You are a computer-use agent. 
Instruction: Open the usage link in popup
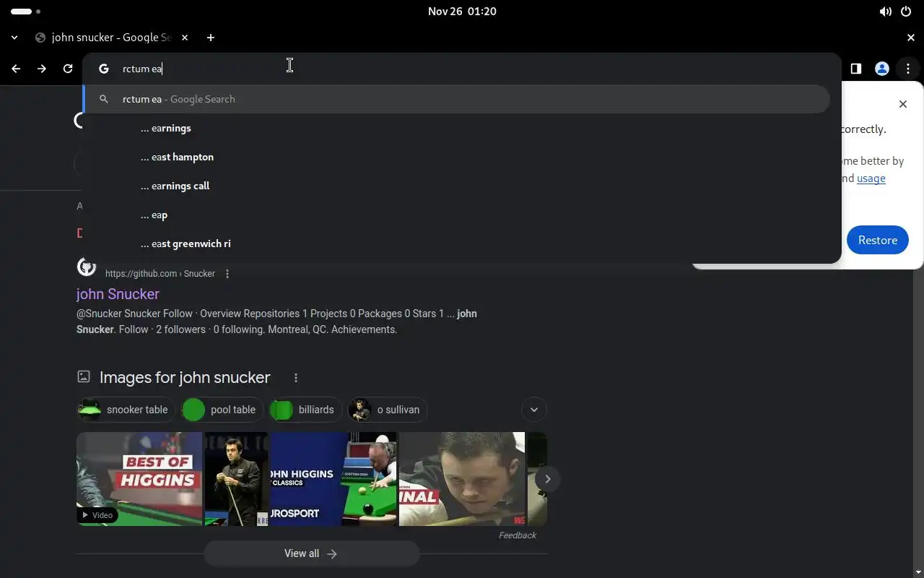pyautogui.click(x=871, y=178)
